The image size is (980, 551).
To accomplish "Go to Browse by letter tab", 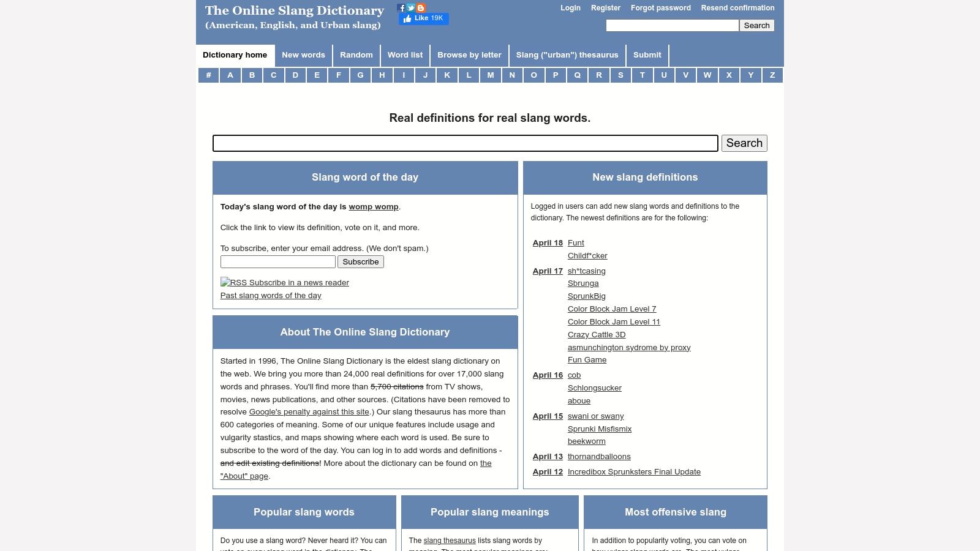I will [469, 55].
